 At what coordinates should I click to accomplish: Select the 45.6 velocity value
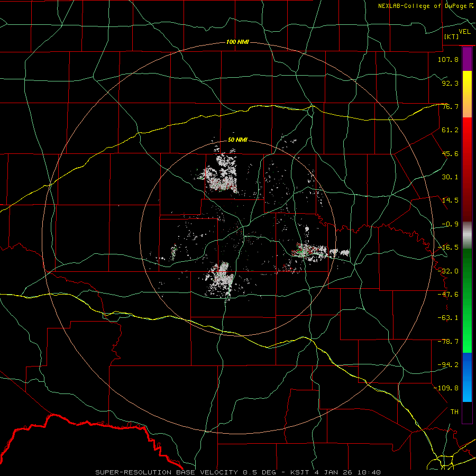click(x=450, y=153)
